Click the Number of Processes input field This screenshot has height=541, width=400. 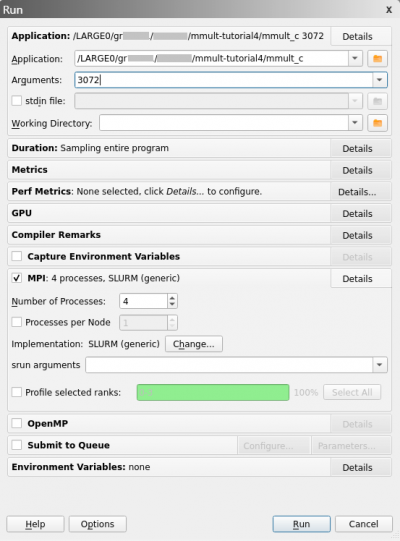tap(144, 301)
